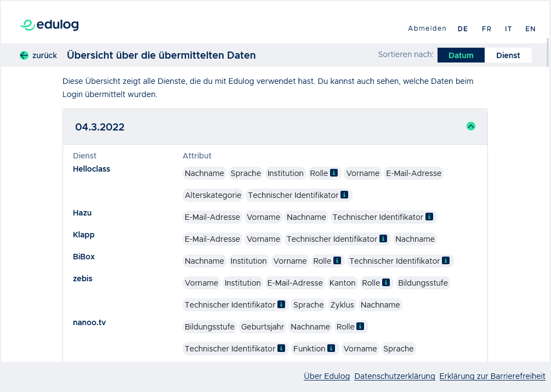Open Erklärung zur Barrierefreiheit link
This screenshot has height=392, width=551.
tap(492, 376)
